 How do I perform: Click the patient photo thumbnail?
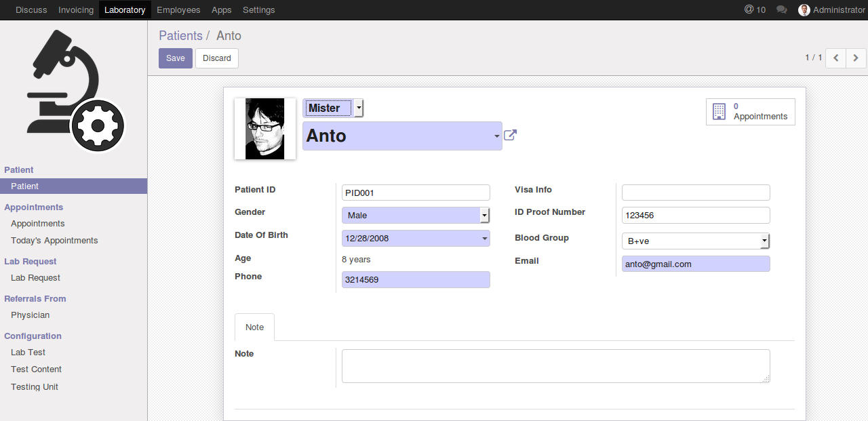265,129
